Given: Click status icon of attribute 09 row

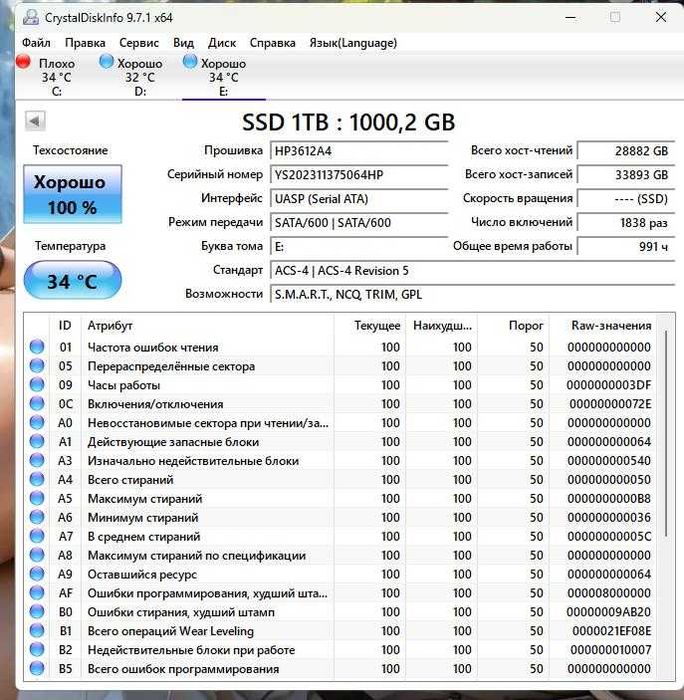Looking at the screenshot, I should click(37, 385).
